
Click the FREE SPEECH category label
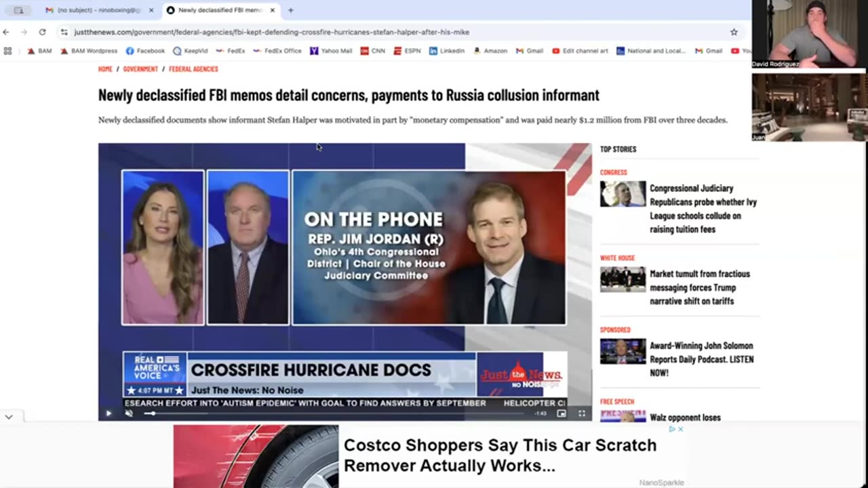(x=617, y=401)
